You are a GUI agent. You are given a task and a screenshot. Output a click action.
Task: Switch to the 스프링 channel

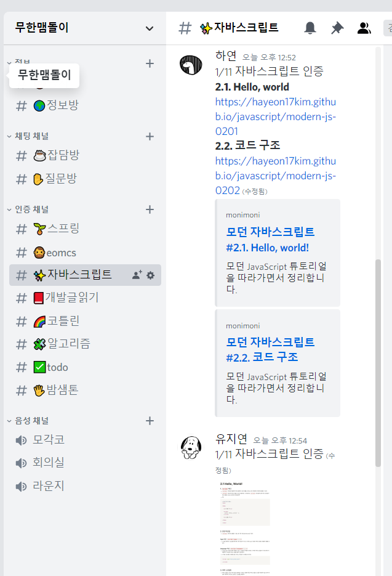tap(85, 229)
